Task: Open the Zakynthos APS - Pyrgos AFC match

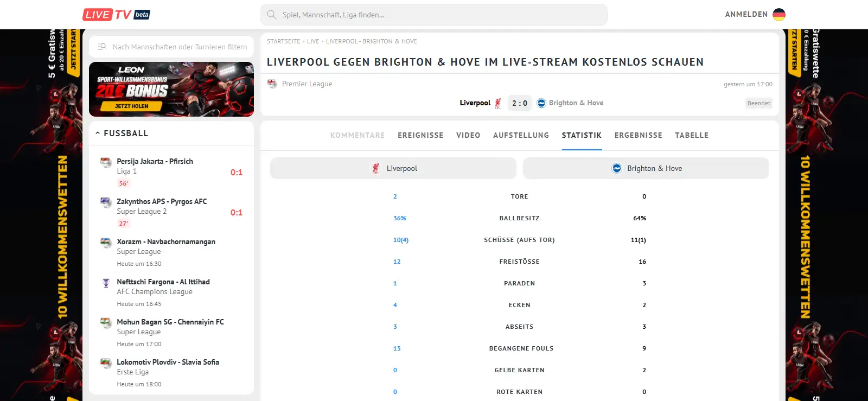Action: tap(171, 212)
